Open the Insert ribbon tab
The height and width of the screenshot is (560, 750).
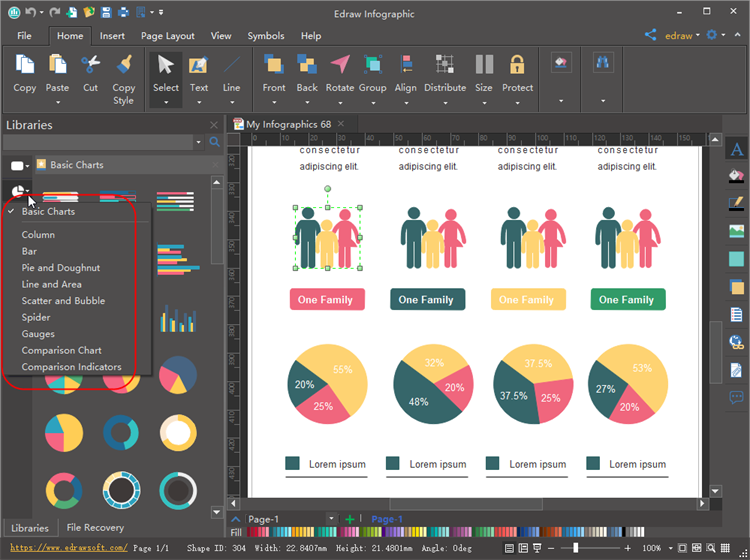(x=112, y=36)
